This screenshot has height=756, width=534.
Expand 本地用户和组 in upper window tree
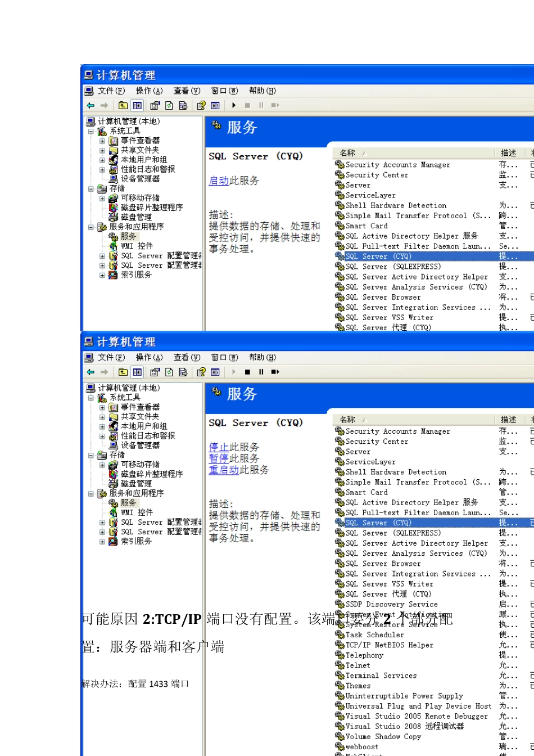(x=102, y=160)
